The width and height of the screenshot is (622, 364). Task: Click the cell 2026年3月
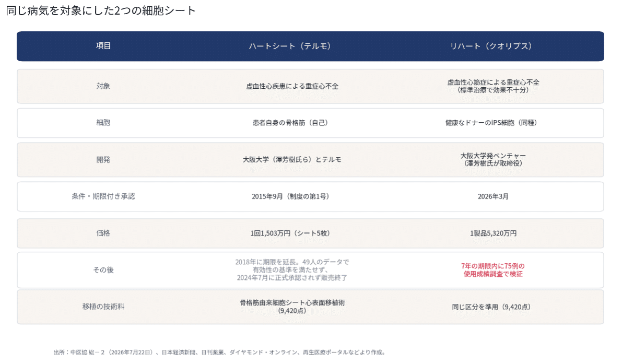493,197
